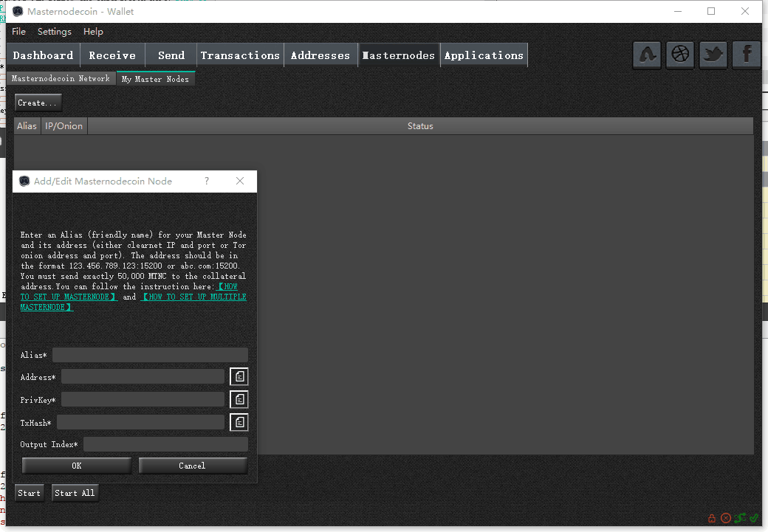Screen dimensions: 768x532
Task: Select the My Master Nodes sub-tab
Action: 155,79
